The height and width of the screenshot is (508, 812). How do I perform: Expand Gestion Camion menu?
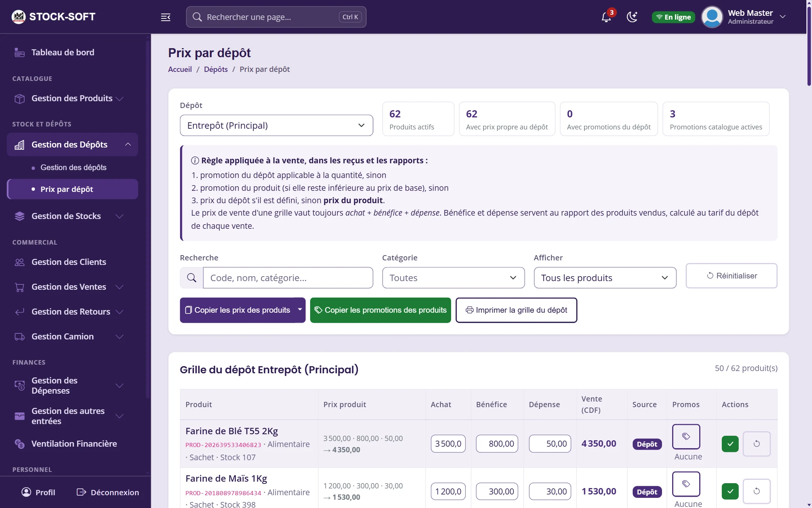point(72,337)
